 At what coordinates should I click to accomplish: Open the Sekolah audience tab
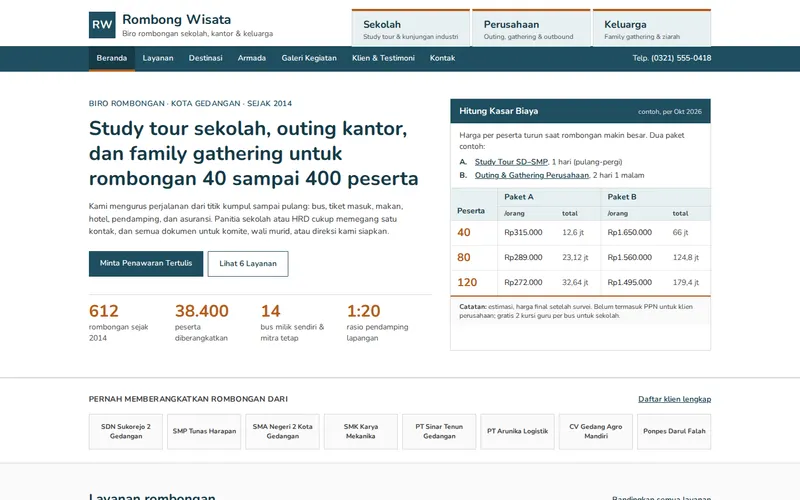[x=411, y=29]
